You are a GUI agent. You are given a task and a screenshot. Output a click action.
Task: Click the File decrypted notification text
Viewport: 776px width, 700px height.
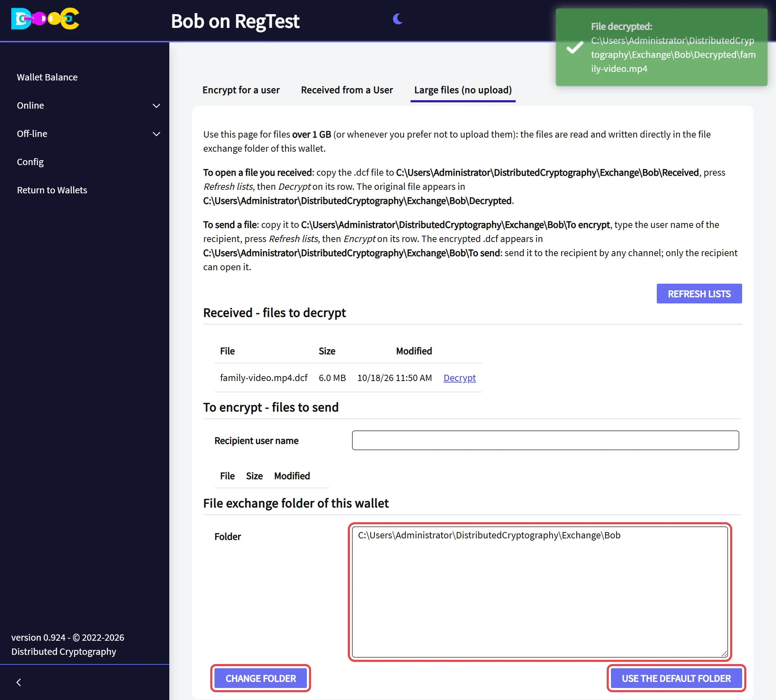pos(673,48)
